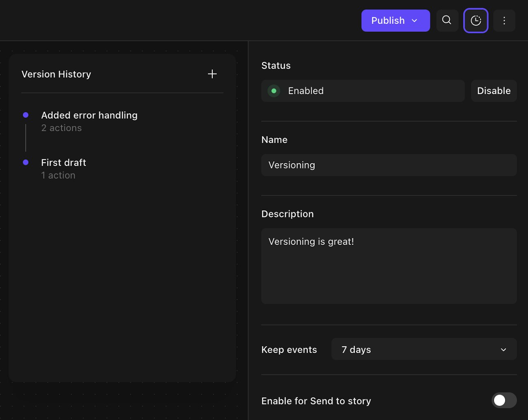Image resolution: width=528 pixels, height=420 pixels.
Task: Select the Added error handling version
Action: (x=89, y=115)
